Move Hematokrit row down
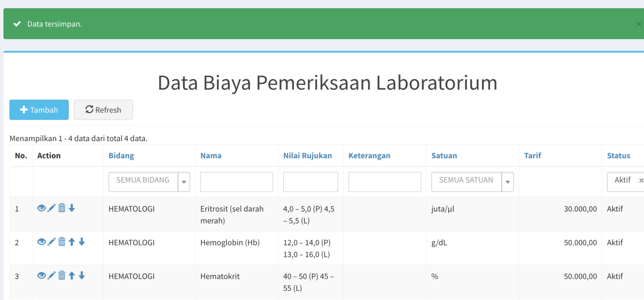The image size is (644, 300). 82,276
